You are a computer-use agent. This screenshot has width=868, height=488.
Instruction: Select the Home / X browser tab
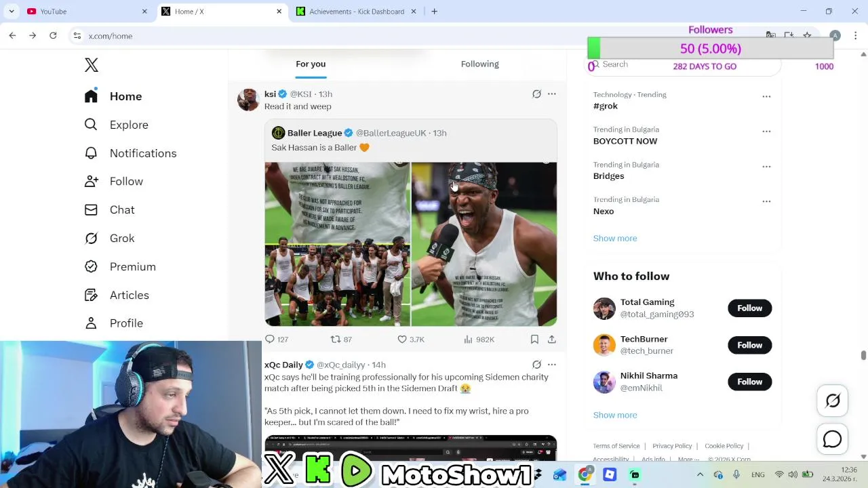coord(222,12)
